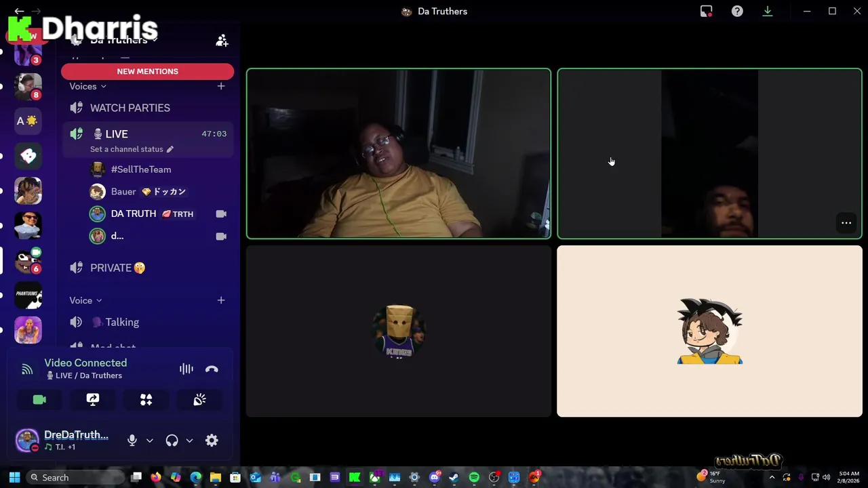
Task: Open the server with badge 8 in sidebar
Action: pos(28,86)
